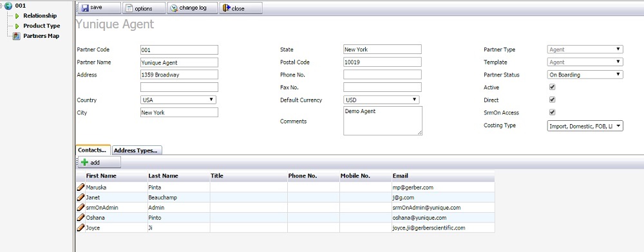Click the empty second address line field
Screen dimensions: 644x252
pos(179,87)
